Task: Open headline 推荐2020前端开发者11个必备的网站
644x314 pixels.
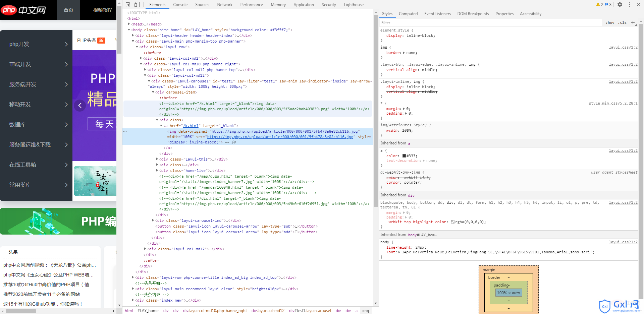Action: [42, 294]
